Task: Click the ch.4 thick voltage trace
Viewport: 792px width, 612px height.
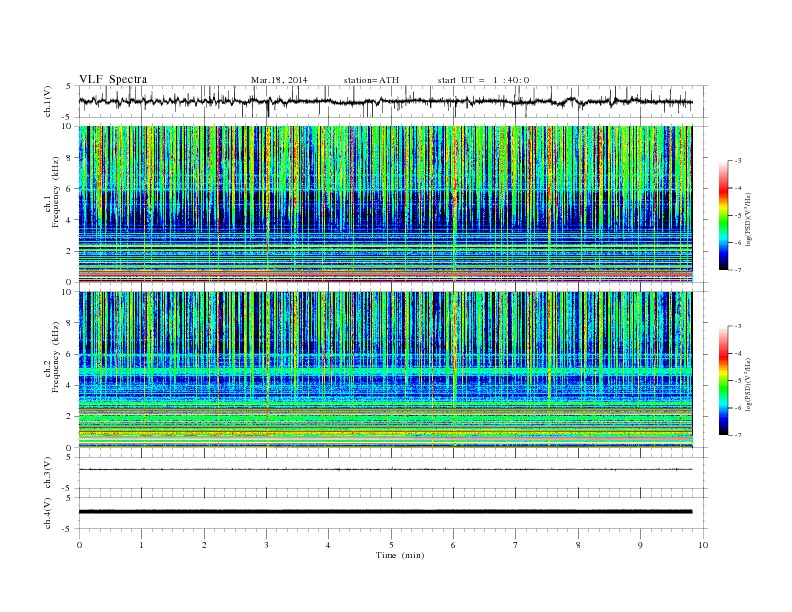Action: pyautogui.click(x=385, y=512)
